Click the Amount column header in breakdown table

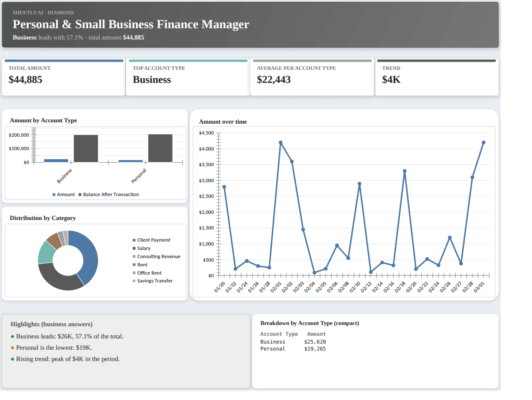317,334
